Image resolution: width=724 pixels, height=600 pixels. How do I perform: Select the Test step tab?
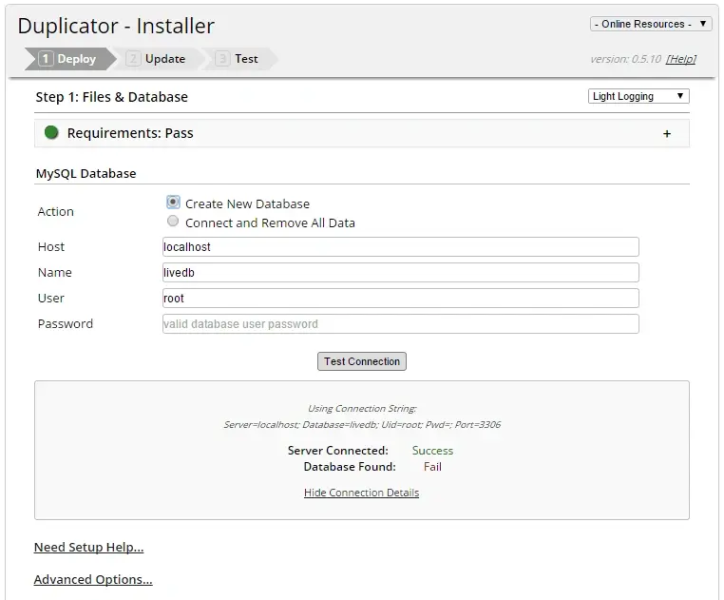239,59
